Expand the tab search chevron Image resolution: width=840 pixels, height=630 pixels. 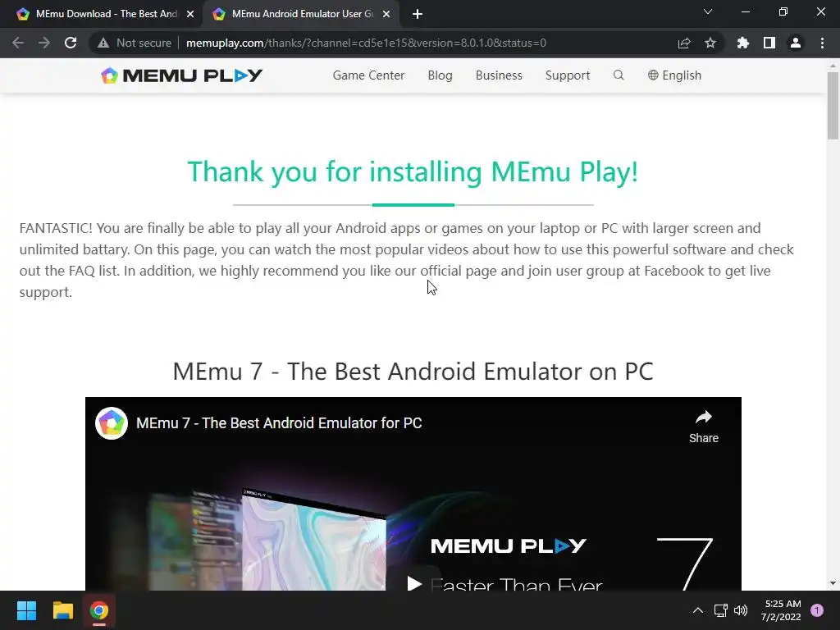(708, 11)
